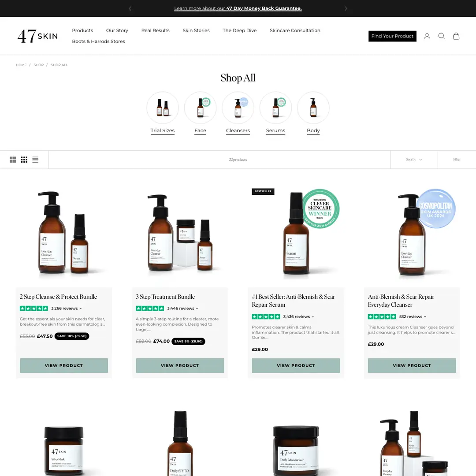This screenshot has height=476, width=476.
Task: Select the Face category circle
Action: 200,108
